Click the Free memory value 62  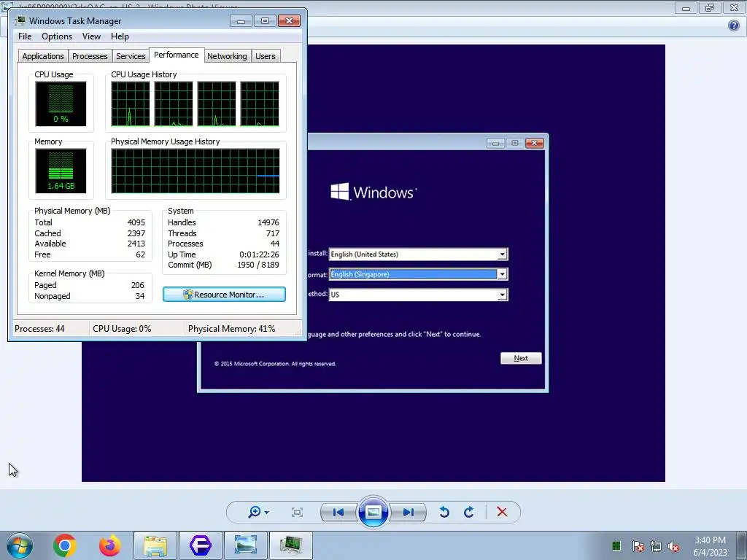(x=141, y=254)
